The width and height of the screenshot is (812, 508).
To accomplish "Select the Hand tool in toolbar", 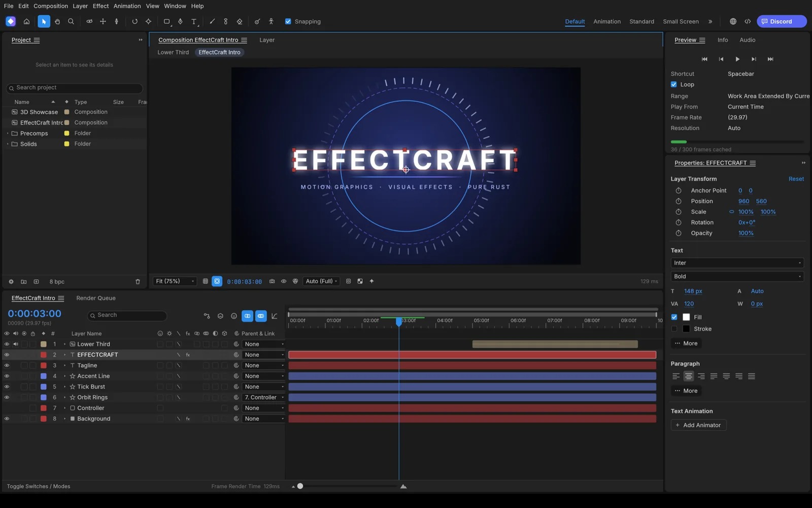I will [57, 21].
